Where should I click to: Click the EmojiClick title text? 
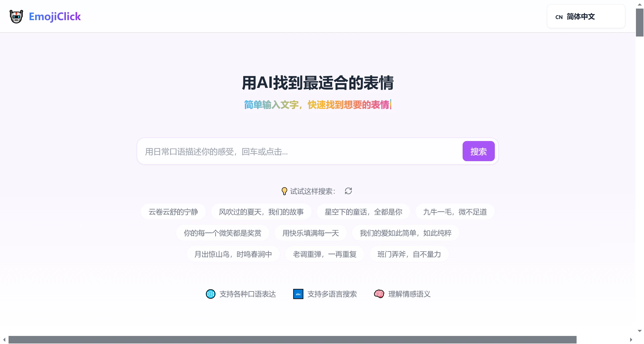(x=55, y=16)
